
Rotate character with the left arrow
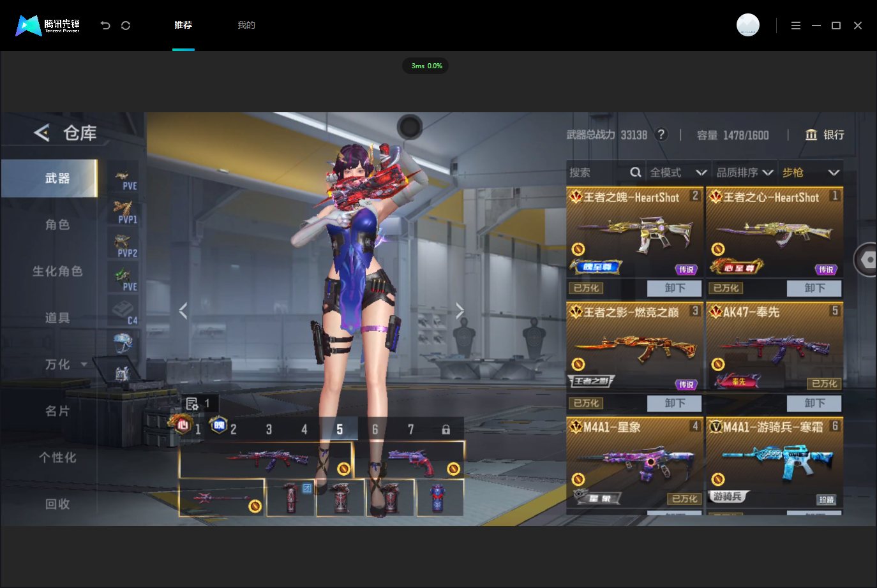183,311
